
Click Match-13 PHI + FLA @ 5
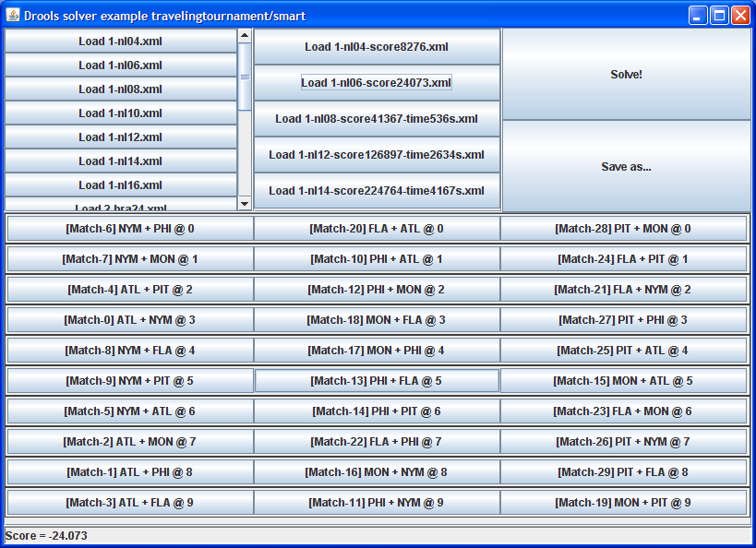pos(377,381)
